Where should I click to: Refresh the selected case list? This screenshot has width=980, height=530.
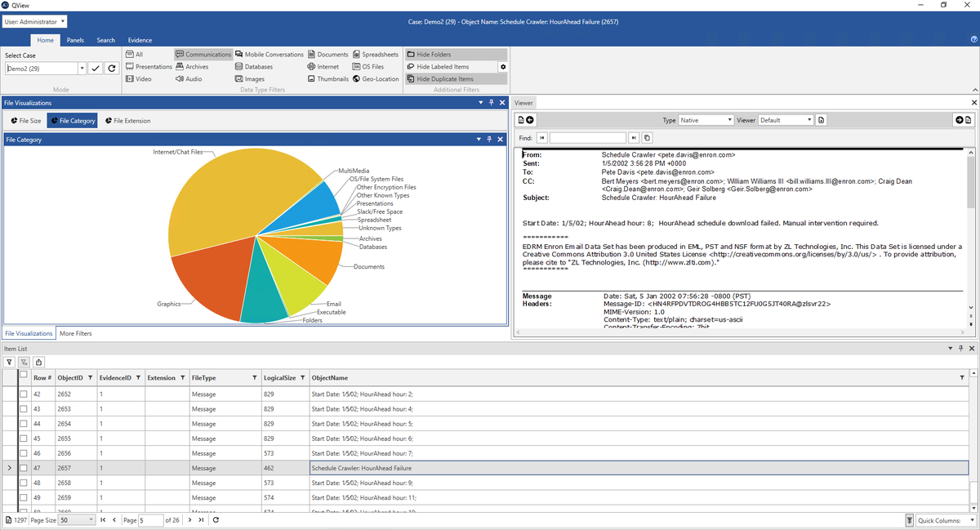point(112,68)
